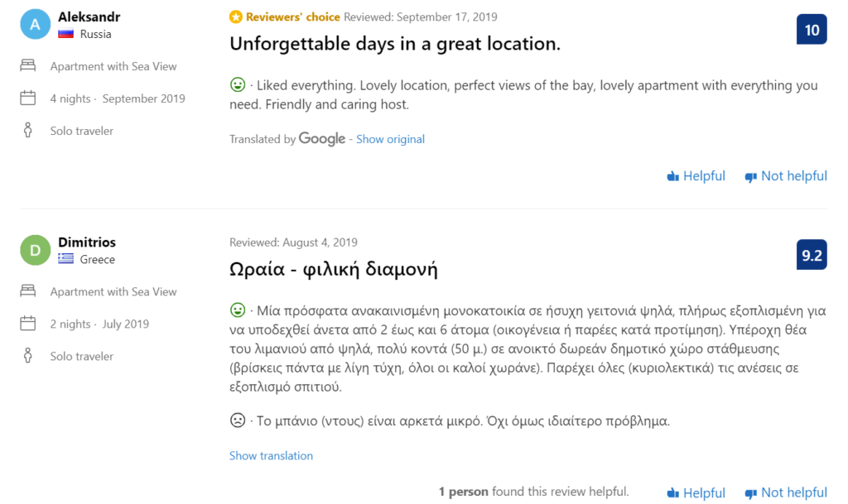This screenshot has width=848, height=504.
Task: Click the solo traveler icon under Dimitrios
Action: pyautogui.click(x=28, y=357)
